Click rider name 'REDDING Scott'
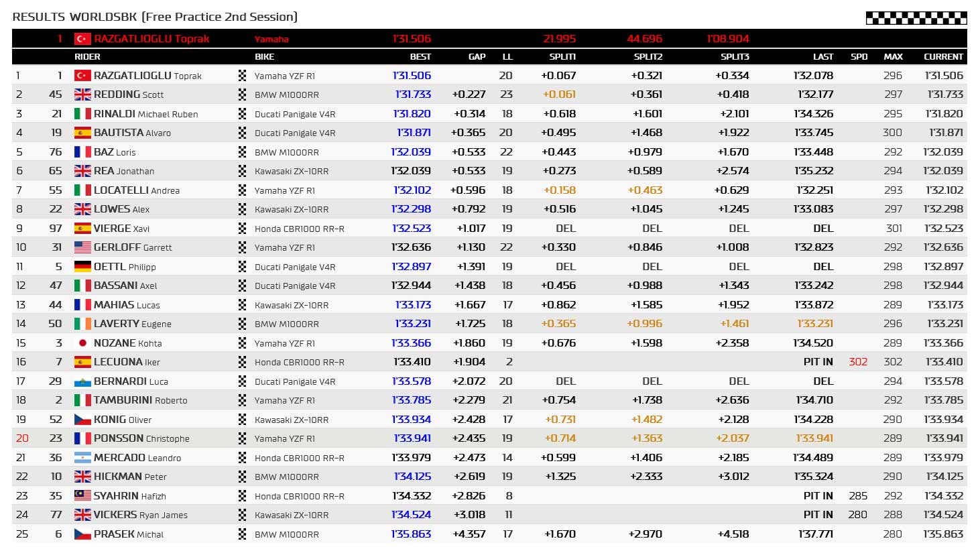 (x=129, y=95)
